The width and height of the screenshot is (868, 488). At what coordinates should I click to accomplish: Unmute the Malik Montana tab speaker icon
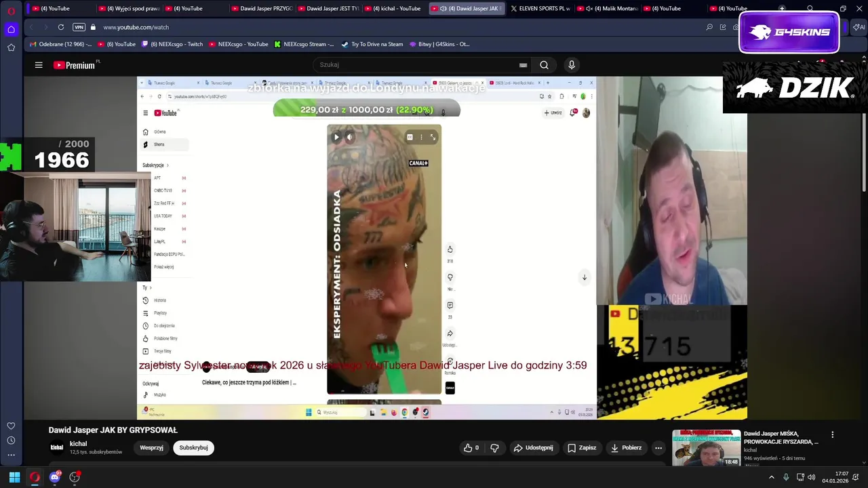(589, 8)
